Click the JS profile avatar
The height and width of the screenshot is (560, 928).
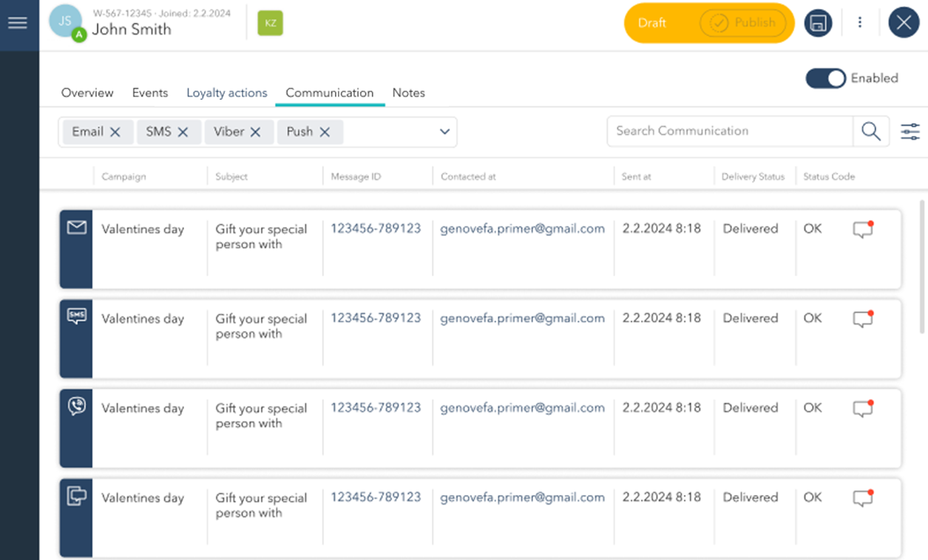pos(65,22)
